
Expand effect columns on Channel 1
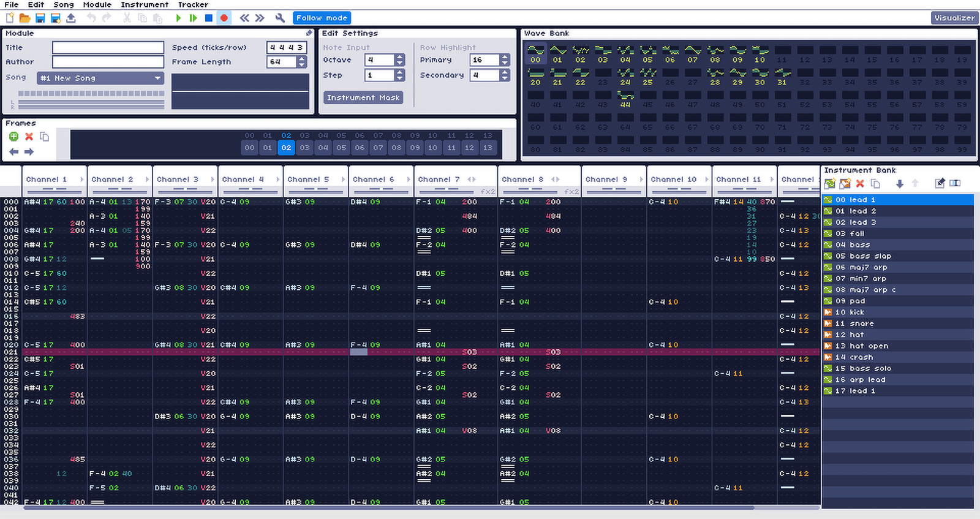pyautogui.click(x=81, y=180)
